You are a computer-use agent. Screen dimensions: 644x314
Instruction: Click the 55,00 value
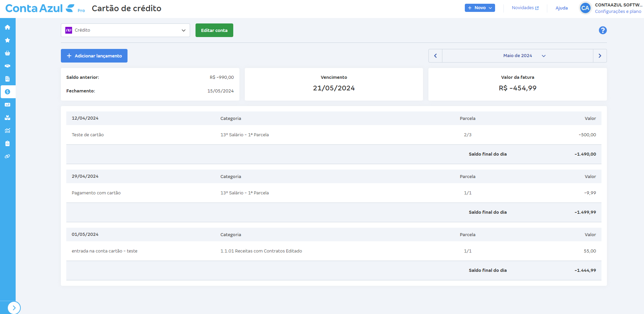point(590,251)
